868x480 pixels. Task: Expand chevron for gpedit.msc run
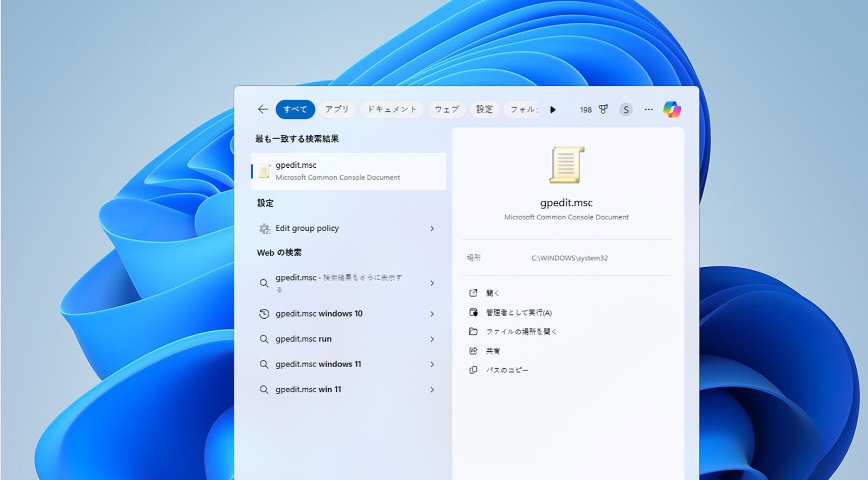tap(432, 339)
